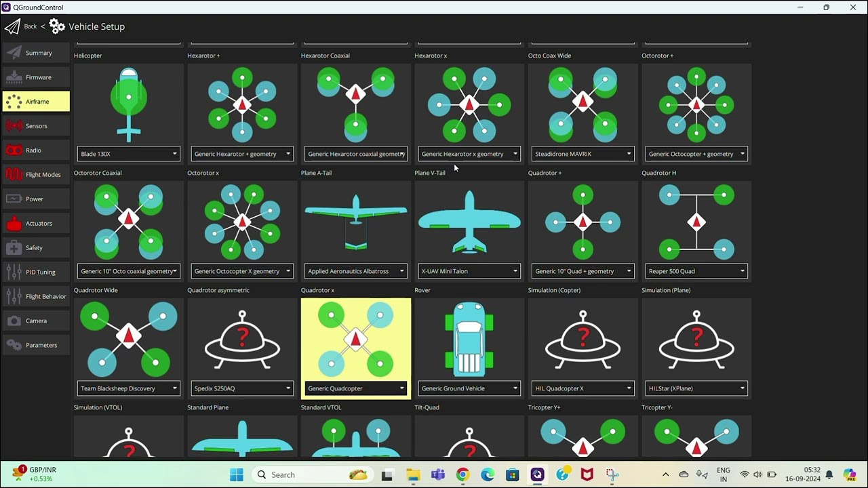Image resolution: width=868 pixels, height=488 pixels.
Task: Open Google Chrome from the taskbar
Action: pos(462,474)
